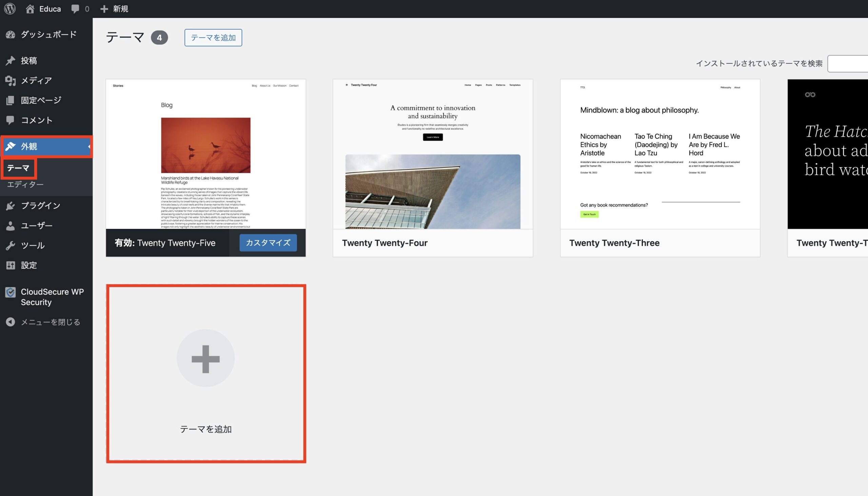Open the ユーザー users menu

(37, 225)
